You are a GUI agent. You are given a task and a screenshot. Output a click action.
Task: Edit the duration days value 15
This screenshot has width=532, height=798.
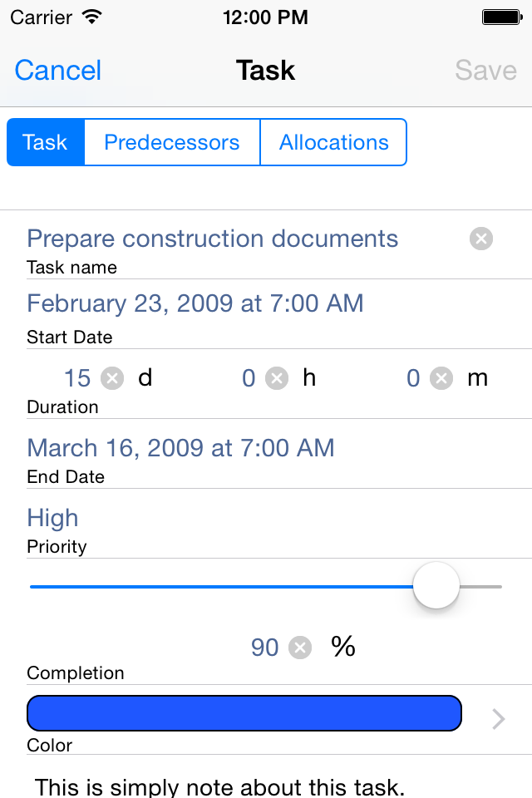(x=77, y=379)
